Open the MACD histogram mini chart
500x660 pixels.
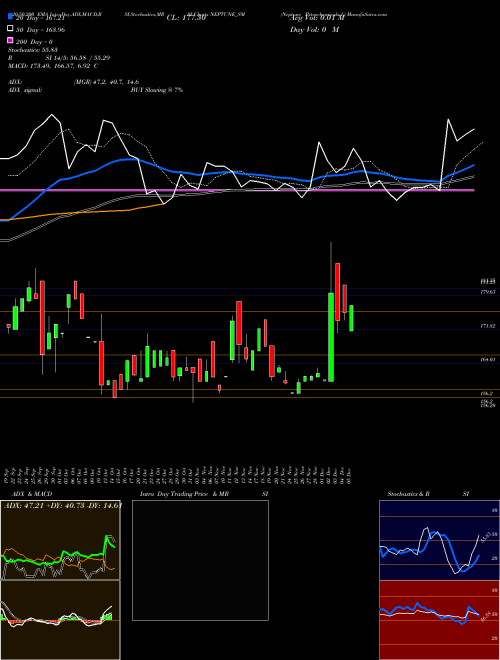coord(60,620)
